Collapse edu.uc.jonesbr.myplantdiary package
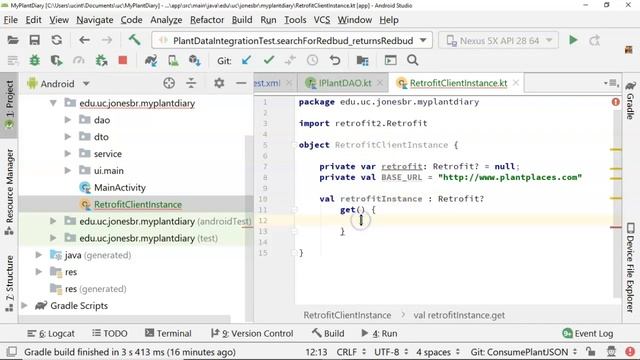This screenshot has height=360, width=640. click(53, 103)
